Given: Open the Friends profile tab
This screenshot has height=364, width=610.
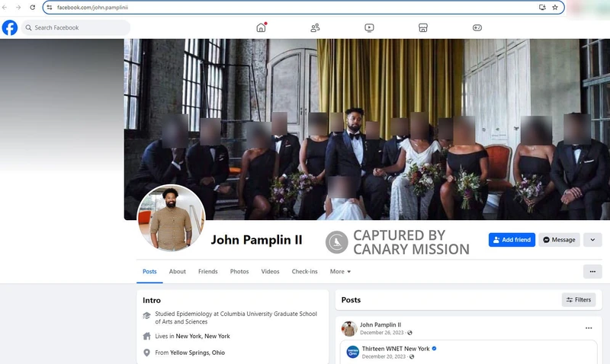Looking at the screenshot, I should pos(207,272).
